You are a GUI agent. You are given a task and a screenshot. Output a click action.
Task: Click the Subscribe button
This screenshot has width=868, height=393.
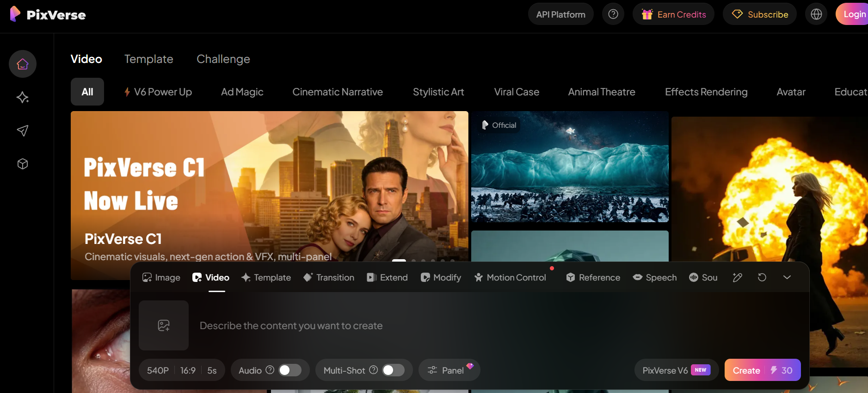click(760, 14)
